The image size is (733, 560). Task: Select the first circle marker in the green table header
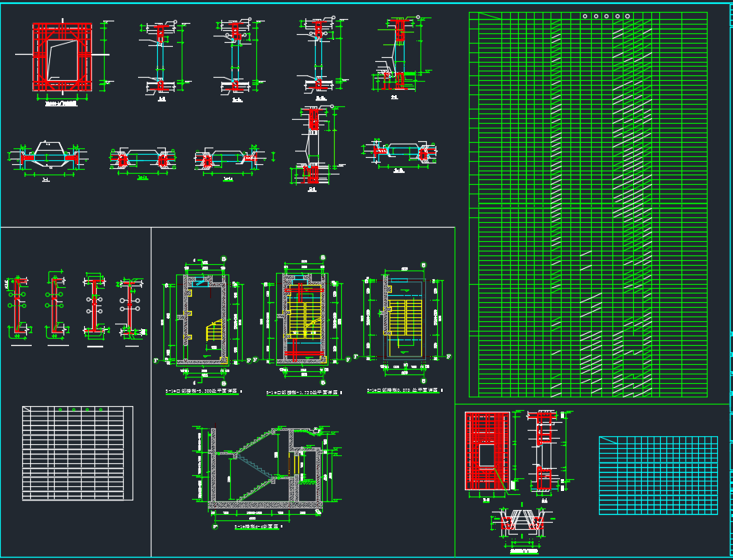tap(585, 17)
